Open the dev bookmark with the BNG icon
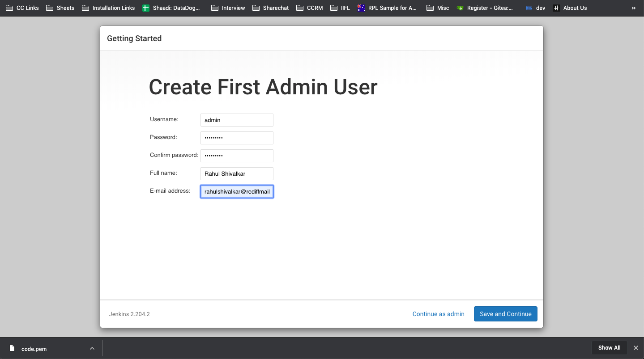This screenshot has height=359, width=644. 535,8
